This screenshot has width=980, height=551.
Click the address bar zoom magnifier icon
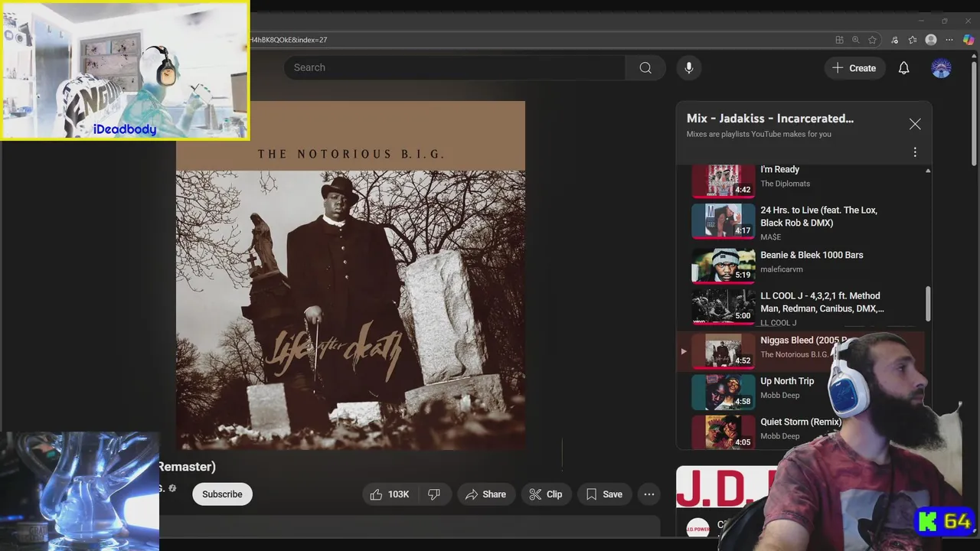click(856, 40)
